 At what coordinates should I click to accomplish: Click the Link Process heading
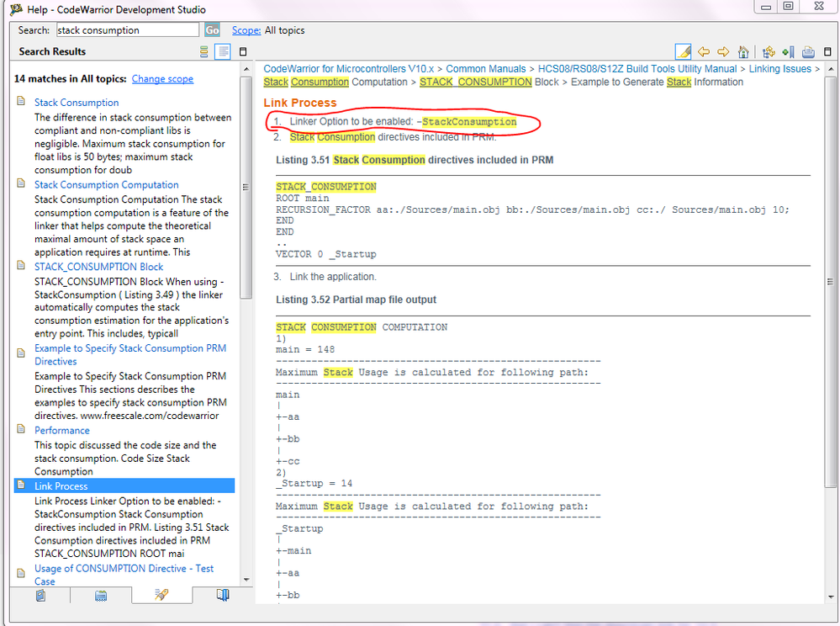300,103
